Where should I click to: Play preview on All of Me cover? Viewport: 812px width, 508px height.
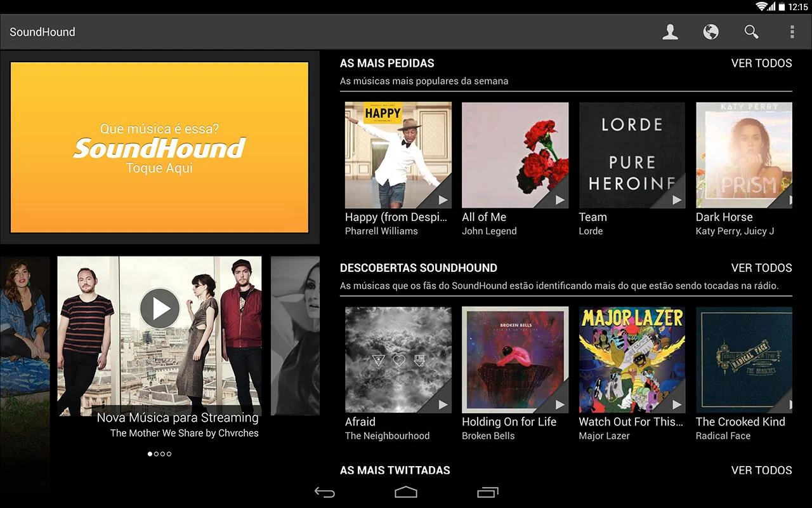point(560,199)
